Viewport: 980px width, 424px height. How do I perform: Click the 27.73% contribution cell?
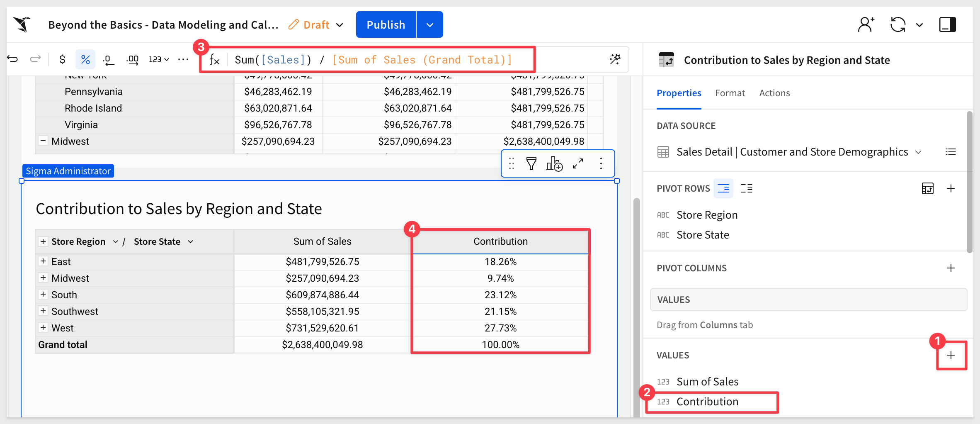[500, 328]
